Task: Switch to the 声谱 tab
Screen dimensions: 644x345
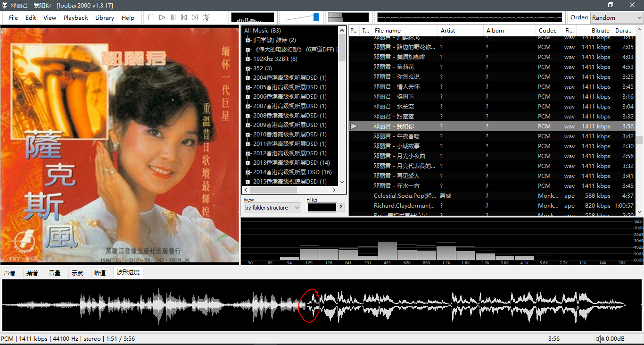Action: click(10, 273)
